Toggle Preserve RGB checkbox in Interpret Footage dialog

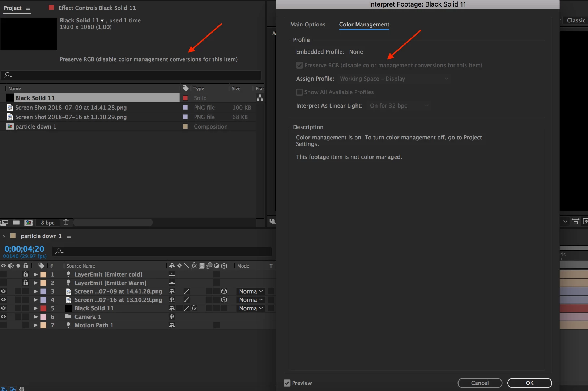(299, 66)
